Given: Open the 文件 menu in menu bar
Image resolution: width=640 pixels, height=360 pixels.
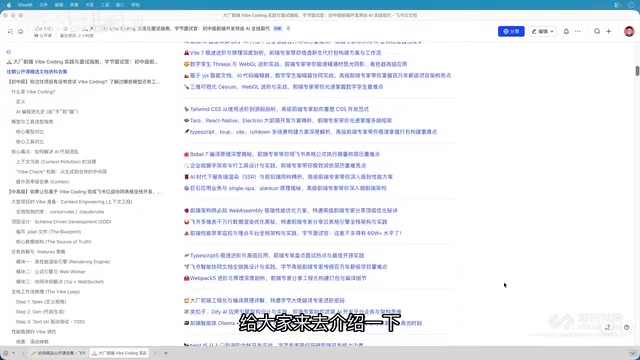Looking at the screenshot, I should tap(44, 5).
